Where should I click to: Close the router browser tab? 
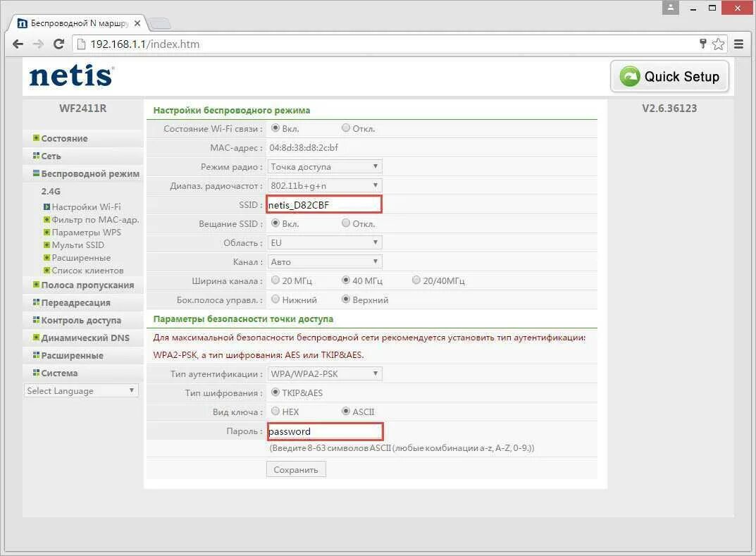[x=137, y=23]
